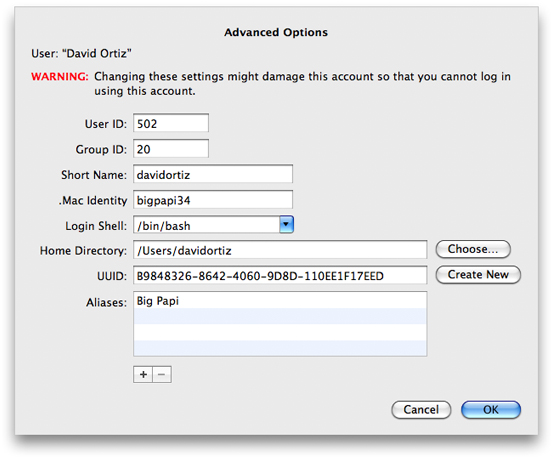The height and width of the screenshot is (459, 553).
Task: Generate a new UUID with Create New
Action: point(478,274)
